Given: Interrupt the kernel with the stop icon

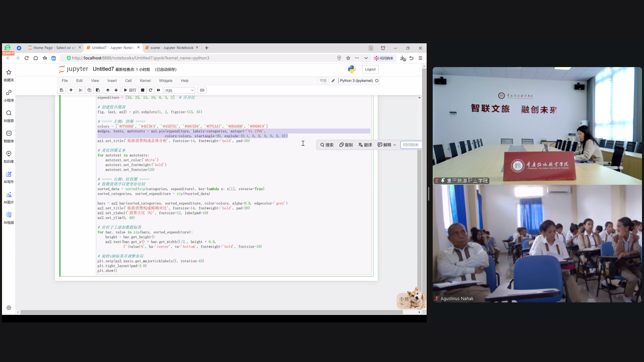Looking at the screenshot, I should tap(143, 90).
